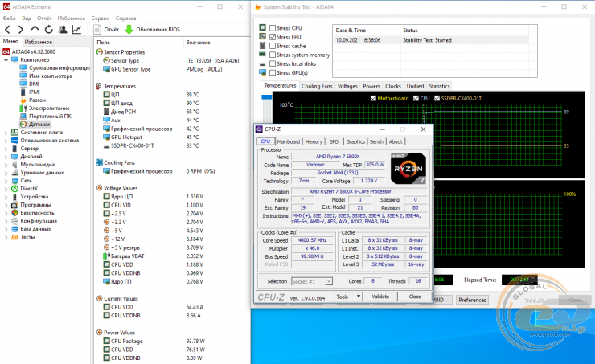Click the Close button in CPU-Z
595x364 pixels.
415,297
